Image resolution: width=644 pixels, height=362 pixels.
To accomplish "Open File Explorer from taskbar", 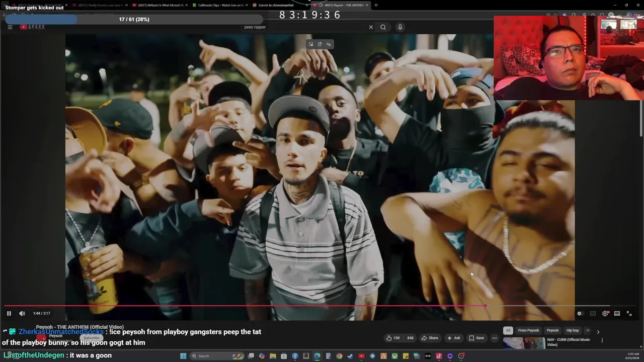I will point(273,356).
